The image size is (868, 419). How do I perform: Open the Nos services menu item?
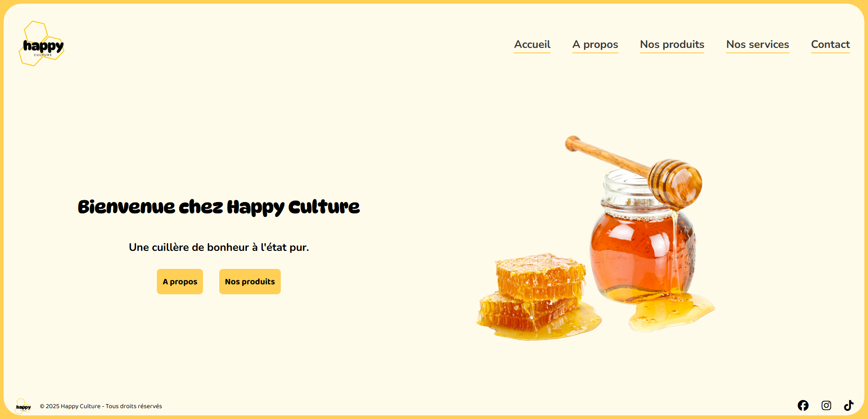(758, 45)
